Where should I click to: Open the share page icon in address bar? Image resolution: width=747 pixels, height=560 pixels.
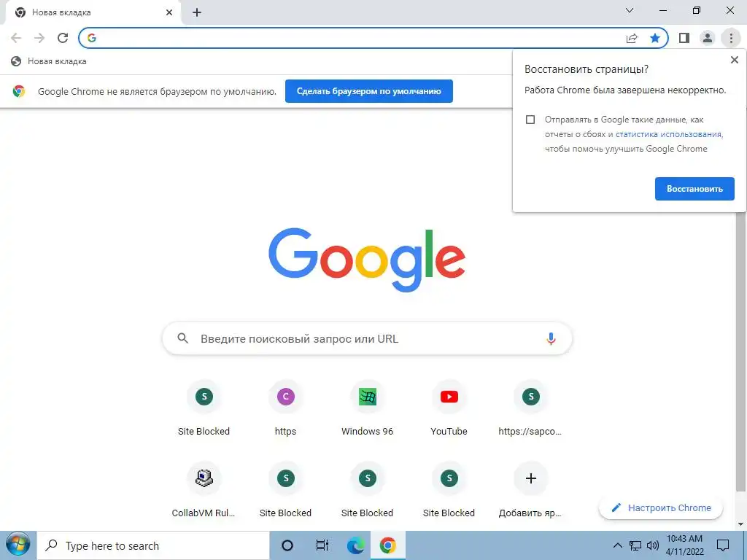pos(632,38)
